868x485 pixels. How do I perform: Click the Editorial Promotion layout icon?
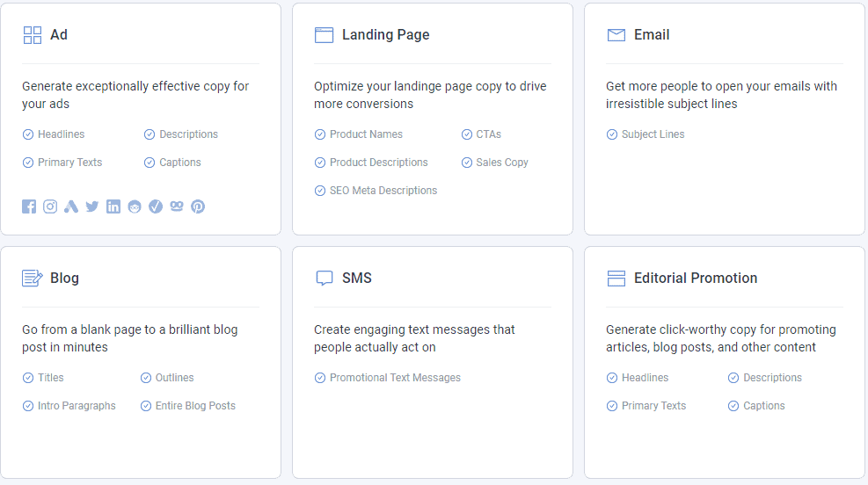616,279
